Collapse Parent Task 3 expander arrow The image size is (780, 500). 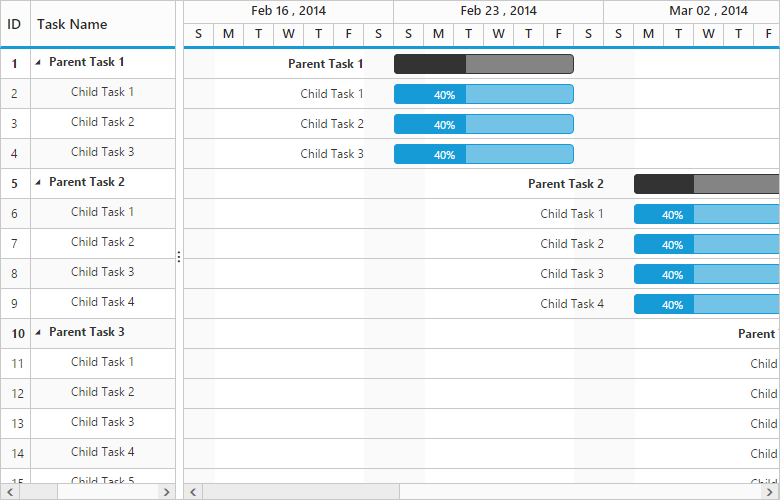(x=39, y=332)
